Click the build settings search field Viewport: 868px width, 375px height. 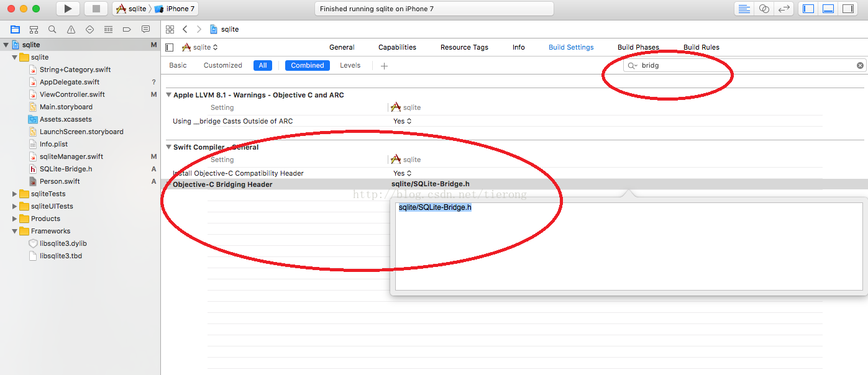(x=745, y=65)
